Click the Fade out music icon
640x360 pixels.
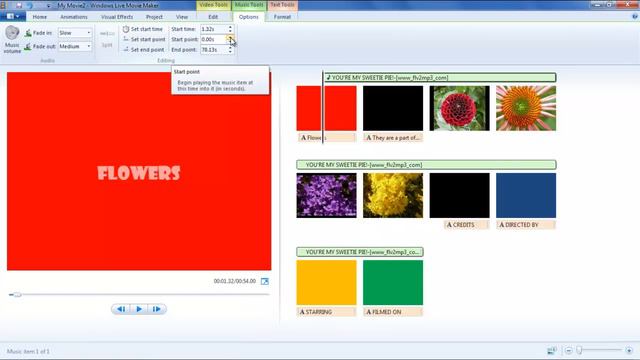(x=28, y=47)
